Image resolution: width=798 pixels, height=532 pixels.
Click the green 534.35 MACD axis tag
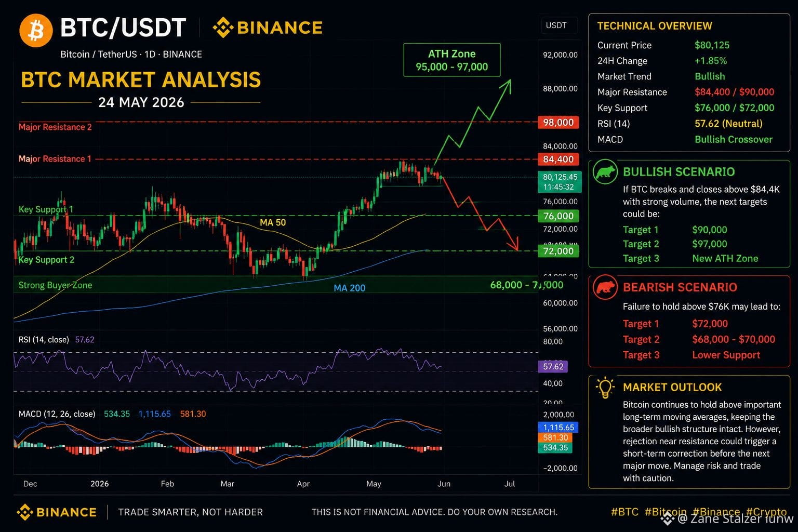pyautogui.click(x=555, y=448)
